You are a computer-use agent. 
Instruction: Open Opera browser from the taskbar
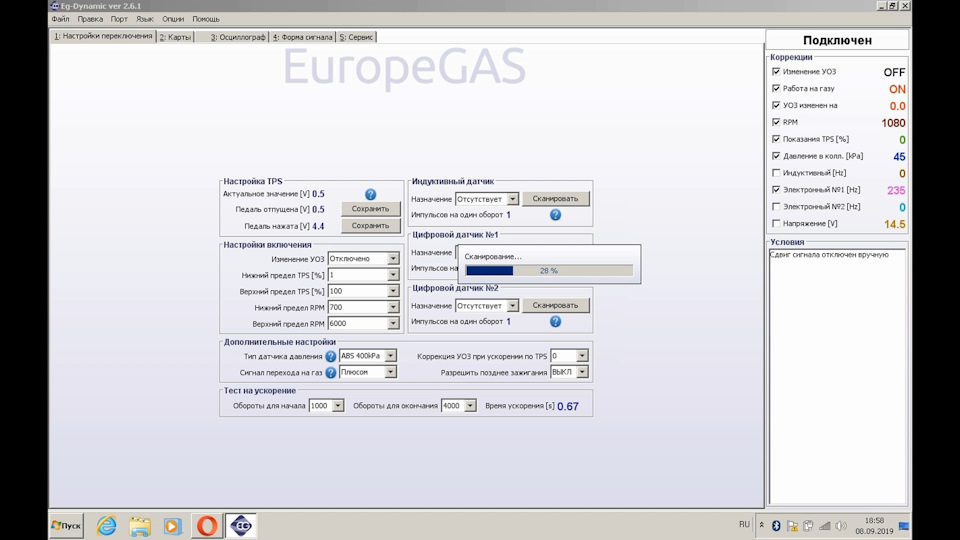pyautogui.click(x=207, y=526)
